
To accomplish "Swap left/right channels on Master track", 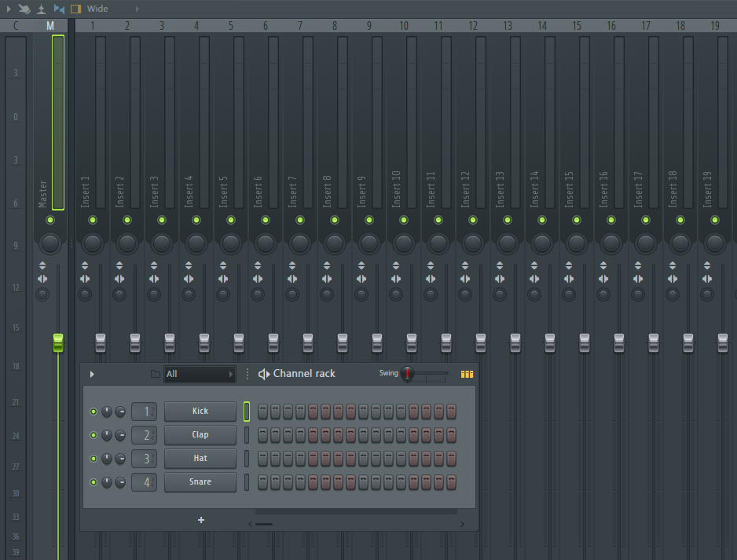I will [x=42, y=279].
